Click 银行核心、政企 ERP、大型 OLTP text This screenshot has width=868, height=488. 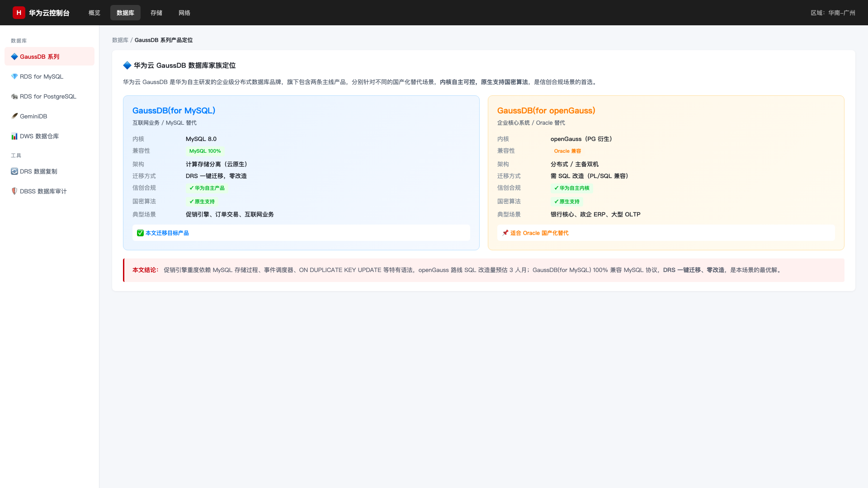pyautogui.click(x=595, y=215)
